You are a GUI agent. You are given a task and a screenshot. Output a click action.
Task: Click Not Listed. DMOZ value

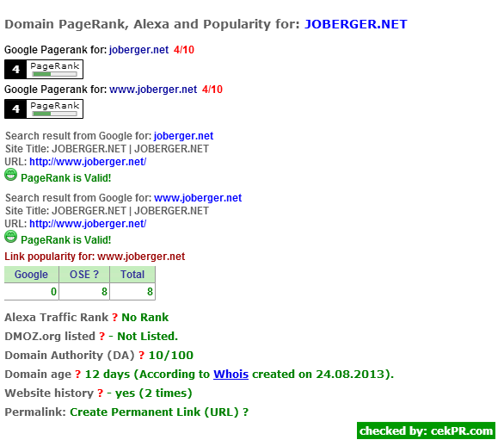coord(148,337)
